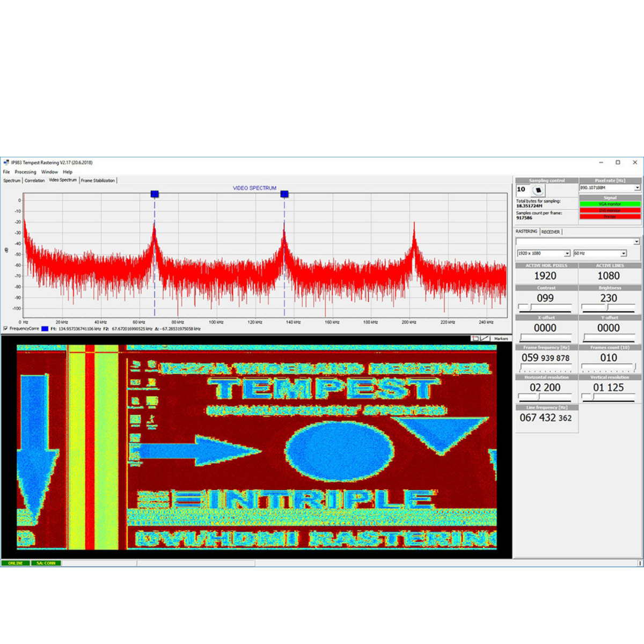Viewport: 644px width, 644px height.
Task: Click the Active Hor. Pixels value 1920
Action: pos(545,276)
